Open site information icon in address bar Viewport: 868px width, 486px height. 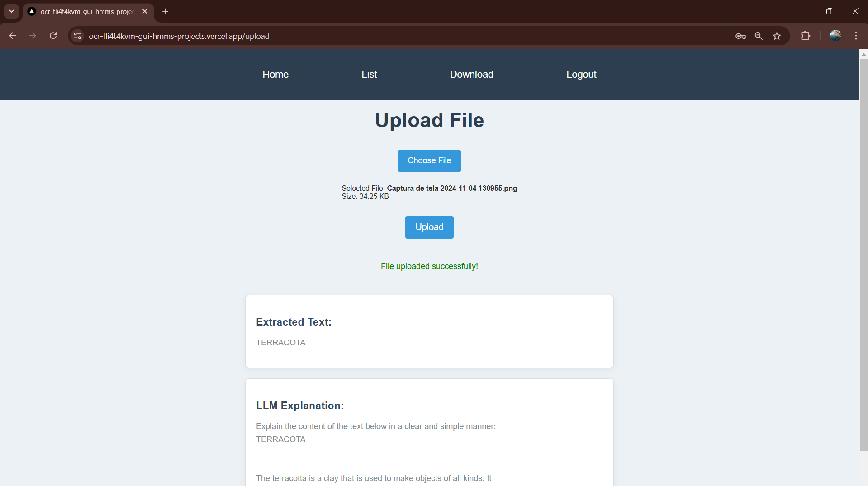click(x=77, y=36)
